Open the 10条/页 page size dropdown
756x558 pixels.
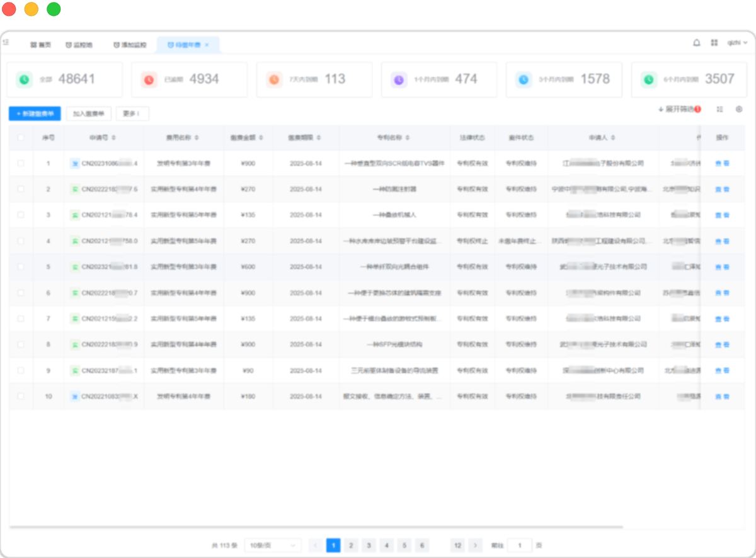272,545
